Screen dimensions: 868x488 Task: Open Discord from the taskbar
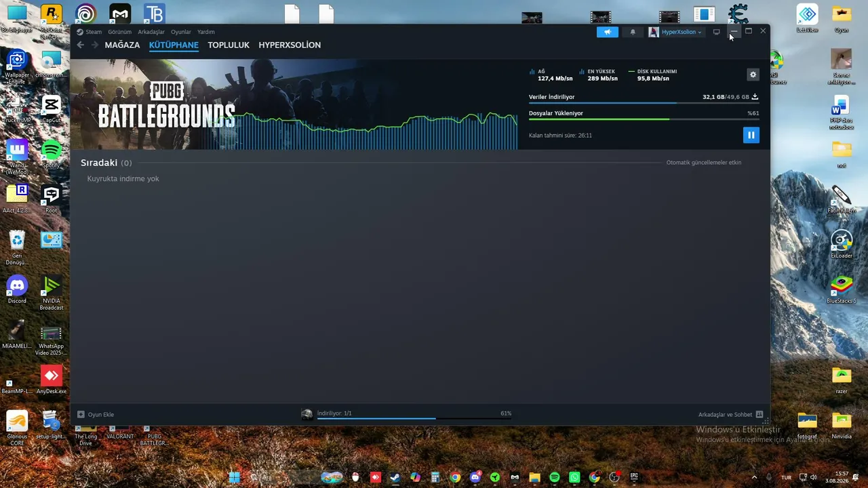point(475,477)
